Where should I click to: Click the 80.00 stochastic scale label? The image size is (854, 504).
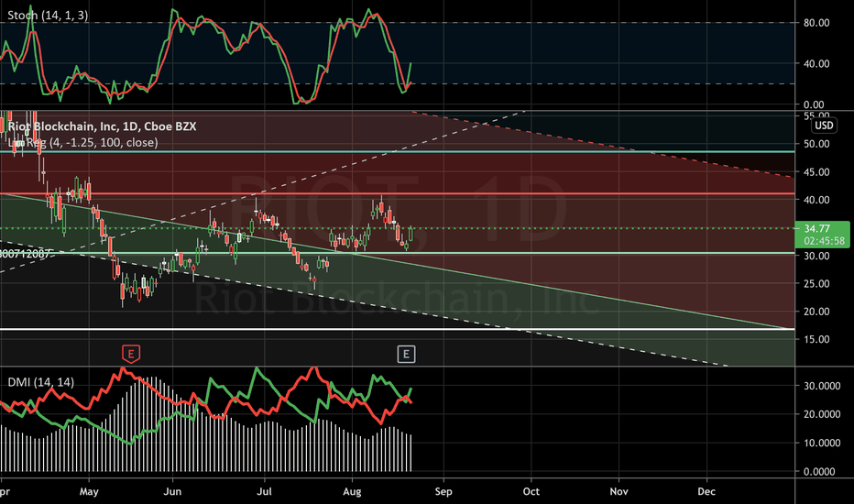[x=816, y=22]
